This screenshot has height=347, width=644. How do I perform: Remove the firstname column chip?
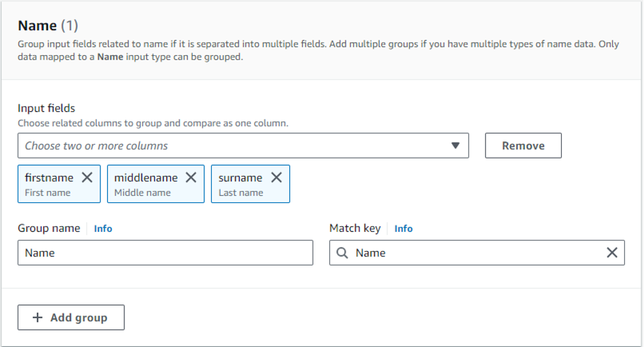[x=87, y=177]
